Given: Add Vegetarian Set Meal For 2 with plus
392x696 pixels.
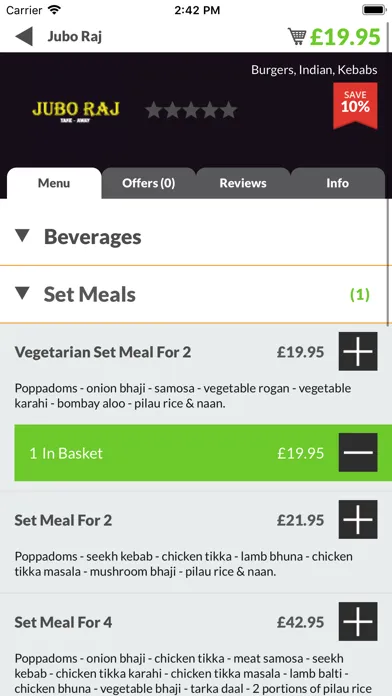Looking at the screenshot, I should click(x=358, y=351).
